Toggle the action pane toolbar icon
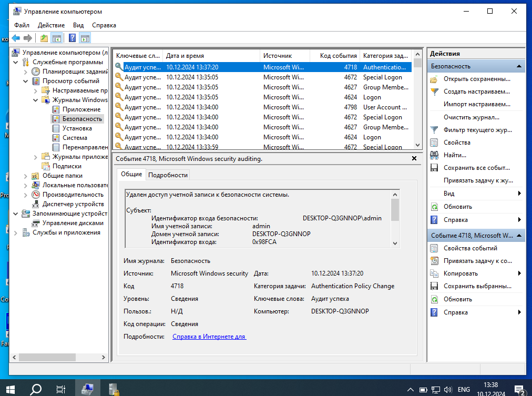The width and height of the screenshot is (532, 396). tap(85, 38)
